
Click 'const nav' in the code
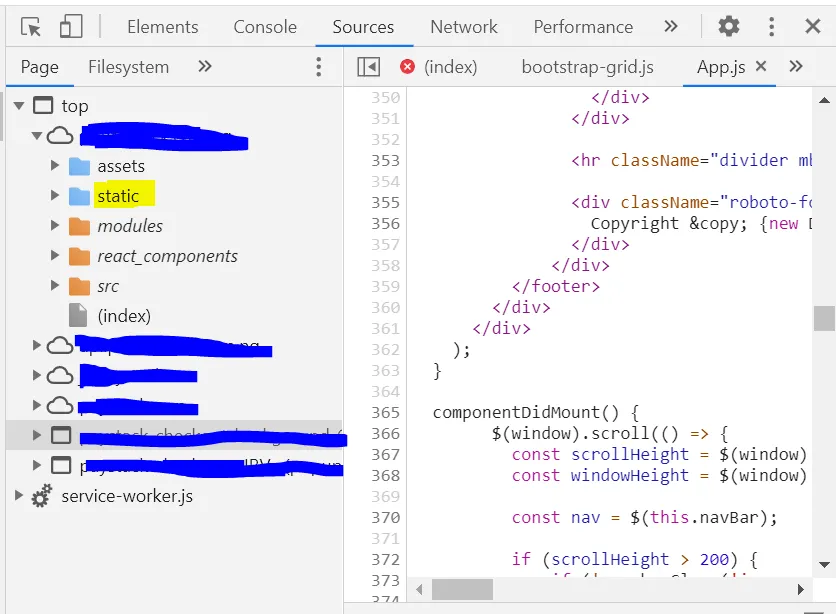point(556,518)
